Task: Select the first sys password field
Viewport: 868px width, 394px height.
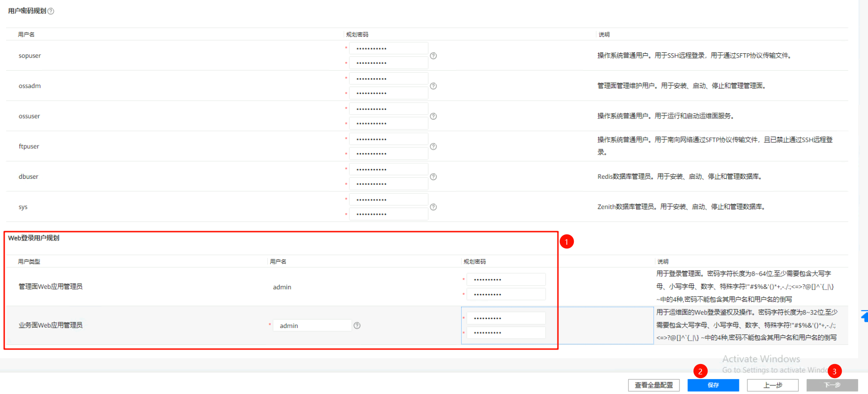Action: pos(388,200)
